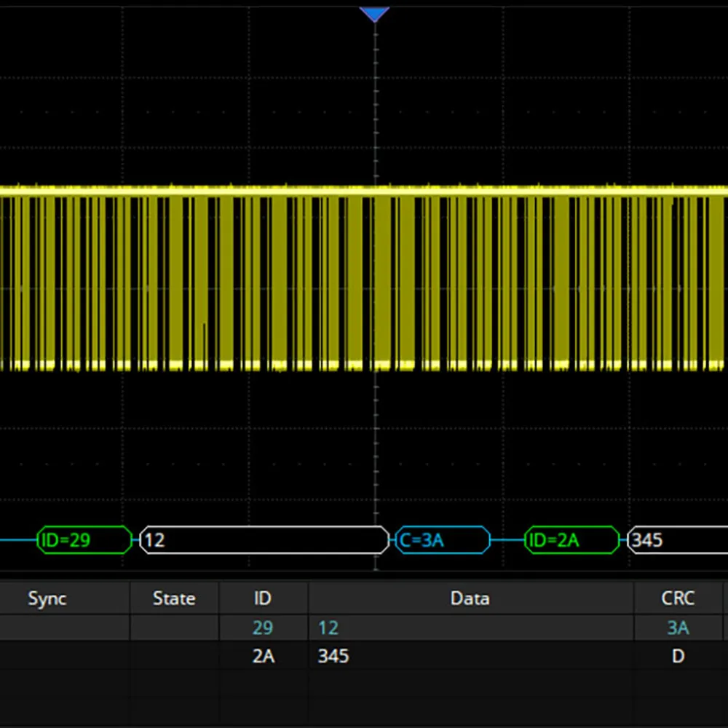The width and height of the screenshot is (728, 728).
Task: Click CRC cell 3A in the table
Action: [x=678, y=628]
